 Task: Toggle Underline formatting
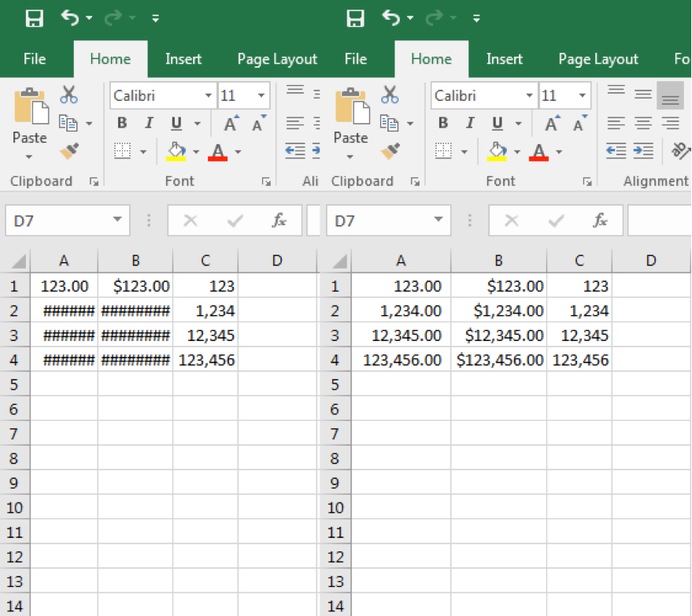pos(175,124)
